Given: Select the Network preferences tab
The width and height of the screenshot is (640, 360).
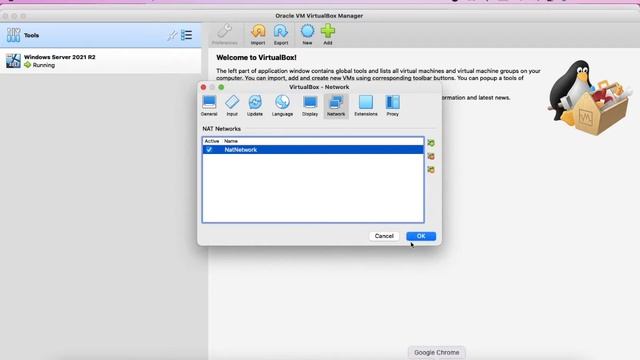Looking at the screenshot, I should 336,106.
